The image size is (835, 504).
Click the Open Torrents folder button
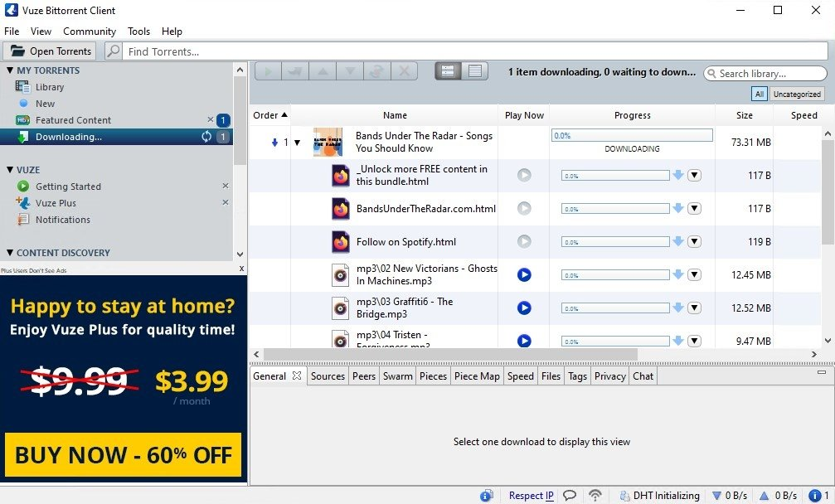(x=50, y=51)
